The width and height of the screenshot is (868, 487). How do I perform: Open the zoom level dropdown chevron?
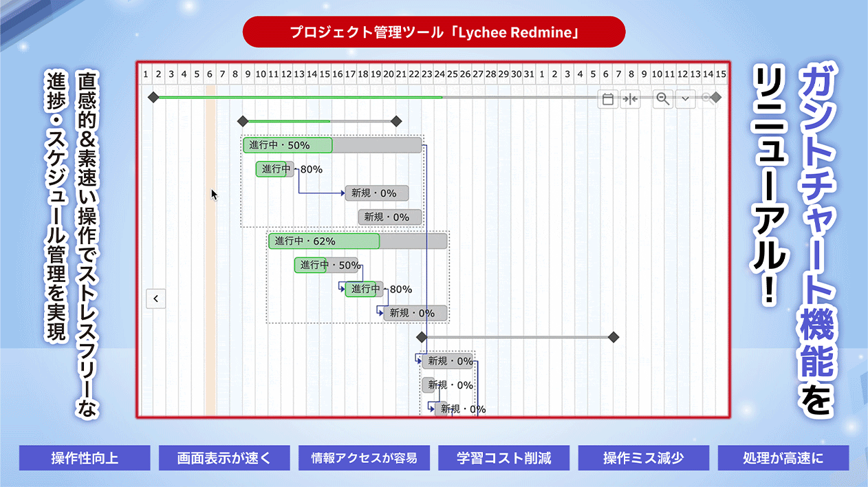[685, 99]
